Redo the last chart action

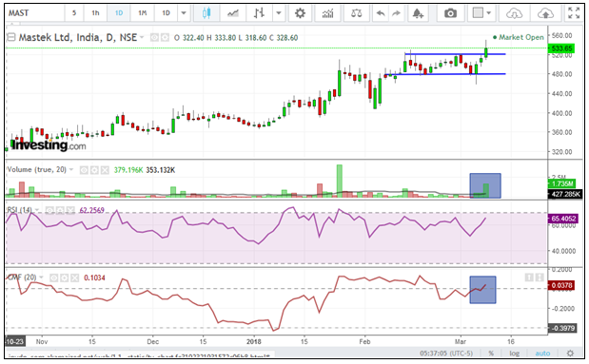pos(396,13)
